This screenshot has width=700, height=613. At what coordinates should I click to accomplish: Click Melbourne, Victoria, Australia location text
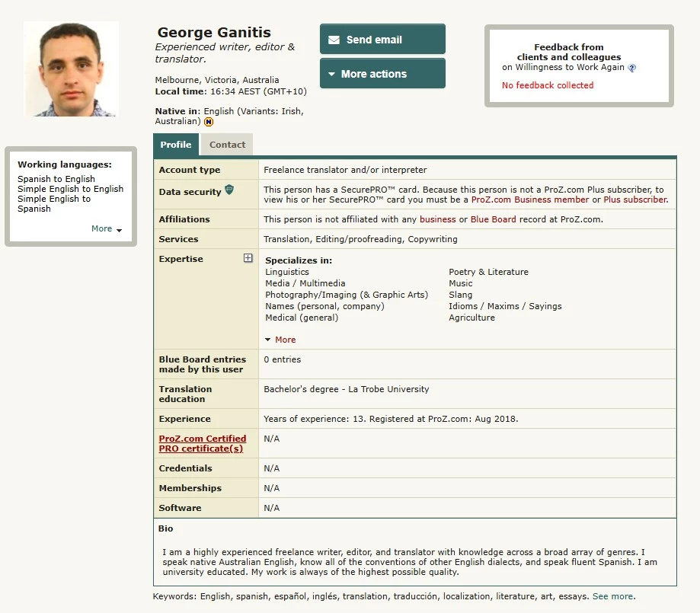click(x=217, y=81)
